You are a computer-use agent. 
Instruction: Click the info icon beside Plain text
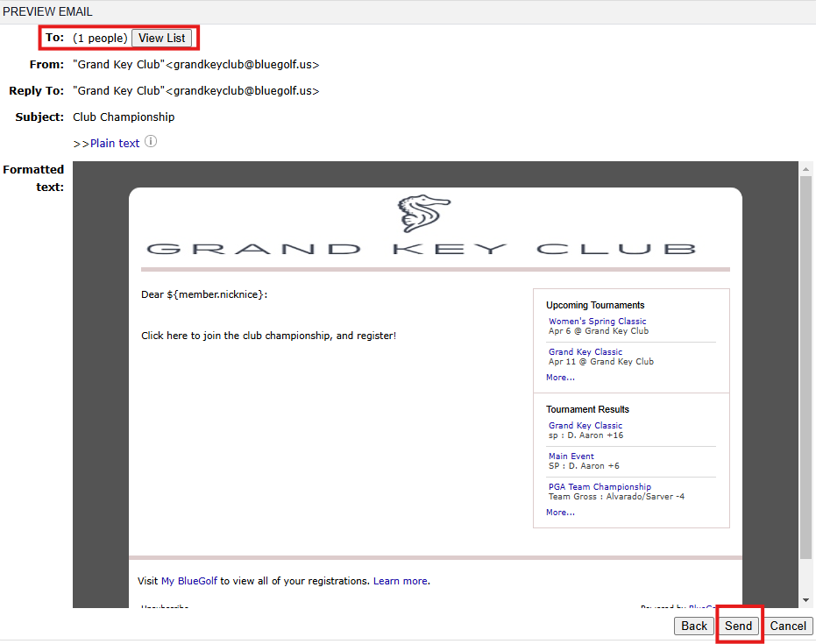[151, 141]
